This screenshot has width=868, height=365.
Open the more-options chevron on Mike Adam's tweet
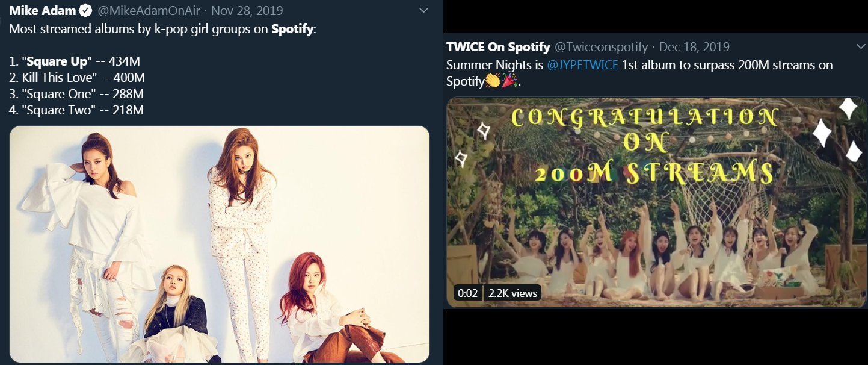pyautogui.click(x=423, y=10)
